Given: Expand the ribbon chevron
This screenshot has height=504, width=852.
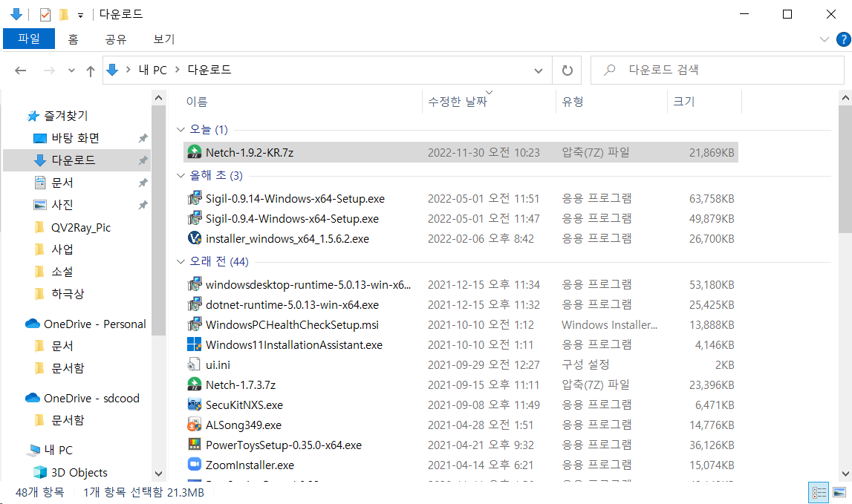Looking at the screenshot, I should (x=824, y=39).
